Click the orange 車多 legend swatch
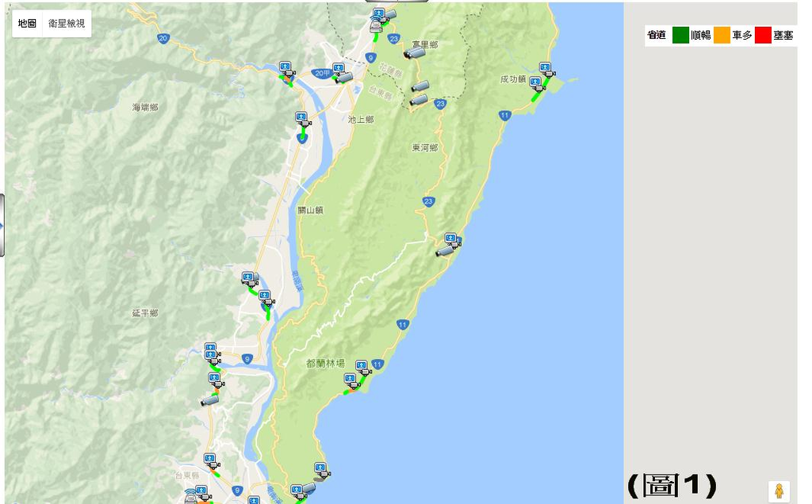The width and height of the screenshot is (812, 504). 722,36
